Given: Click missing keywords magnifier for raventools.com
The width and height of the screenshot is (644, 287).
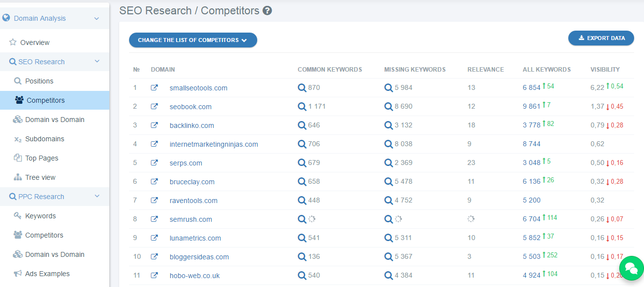Looking at the screenshot, I should 389,200.
